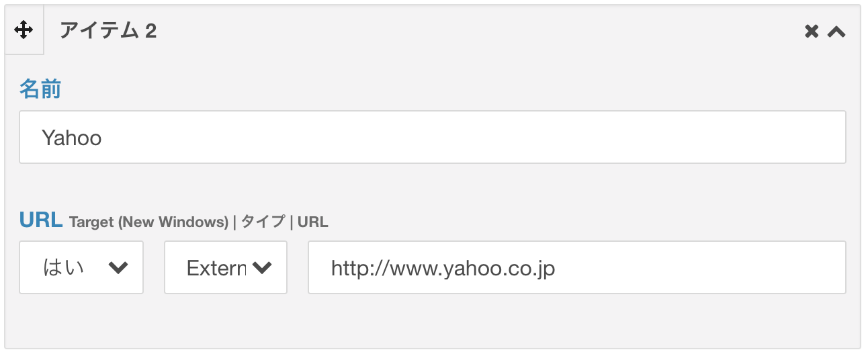Click the empty header bar area of アイテム 2
Image resolution: width=868 pixels, height=356 pixels.
pyautogui.click(x=470, y=30)
